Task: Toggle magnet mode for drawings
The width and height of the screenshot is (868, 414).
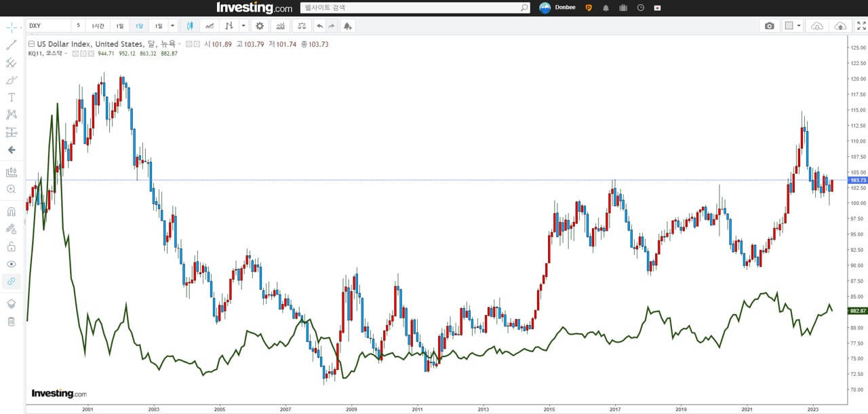Action: pos(12,212)
